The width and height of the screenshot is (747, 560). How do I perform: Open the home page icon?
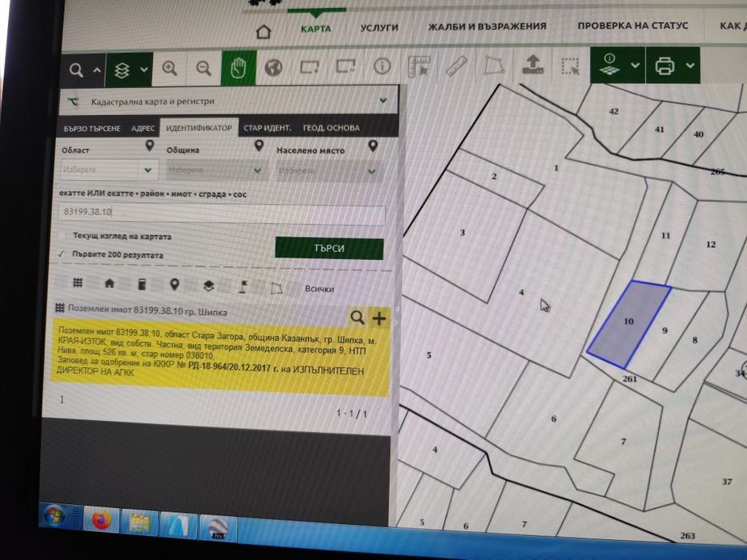click(263, 32)
